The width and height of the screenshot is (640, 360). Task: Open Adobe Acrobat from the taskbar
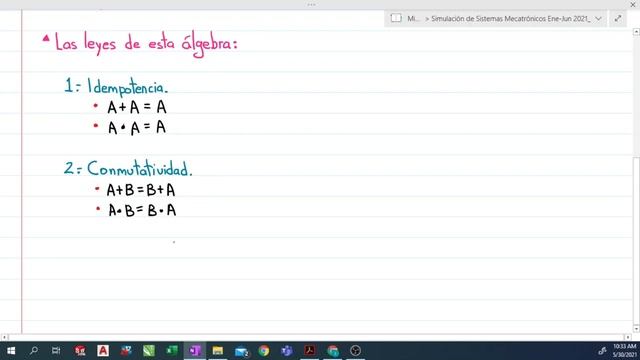(310, 351)
